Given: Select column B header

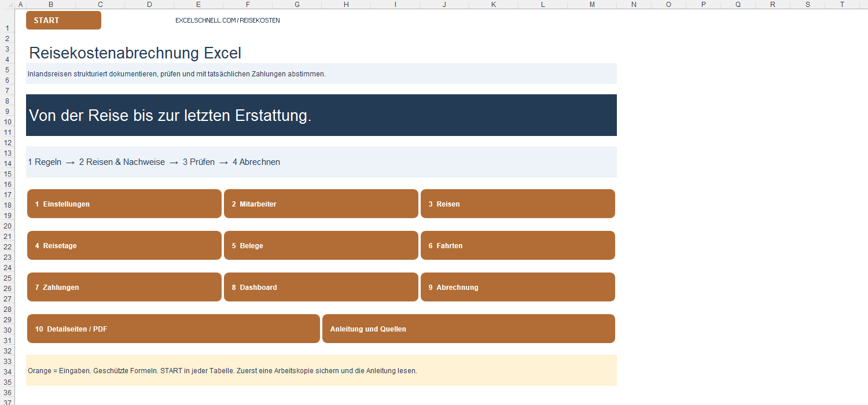Looking at the screenshot, I should 51,4.
